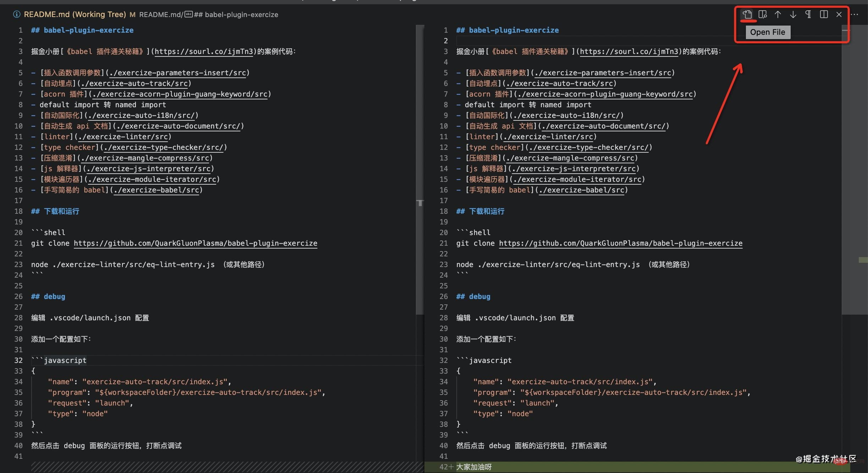Go to next change with down arrow
This screenshot has width=868, height=473.
point(793,15)
